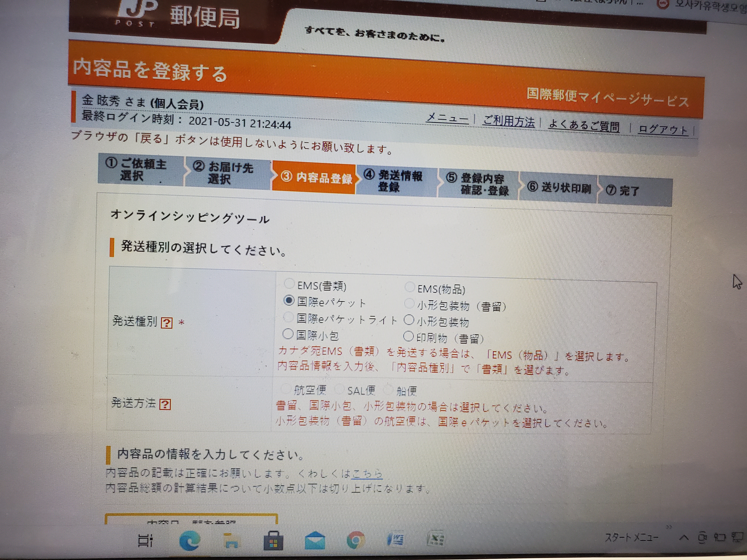Screen dimensions: 747x560
Task: Open Task View from the taskbar
Action: click(x=146, y=540)
